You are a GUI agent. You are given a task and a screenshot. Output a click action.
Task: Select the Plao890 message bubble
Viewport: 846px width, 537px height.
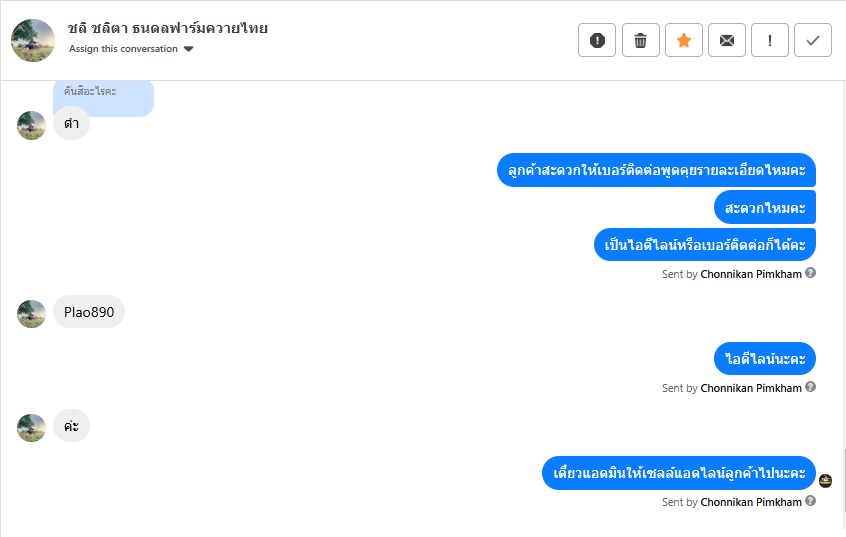89,312
